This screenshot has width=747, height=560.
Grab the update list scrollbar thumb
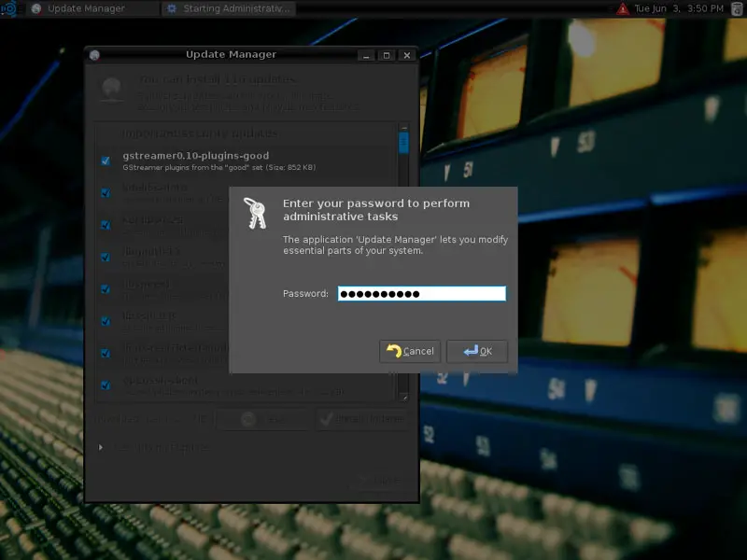(x=403, y=143)
